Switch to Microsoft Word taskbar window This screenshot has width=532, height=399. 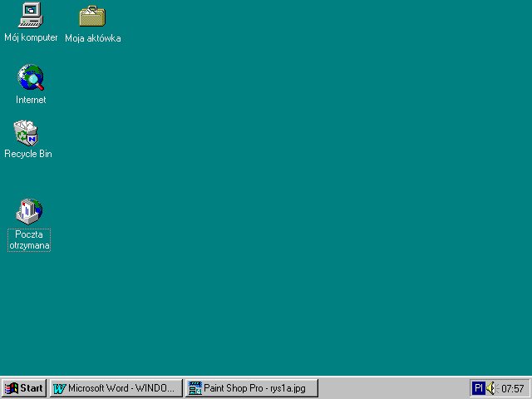tap(116, 388)
